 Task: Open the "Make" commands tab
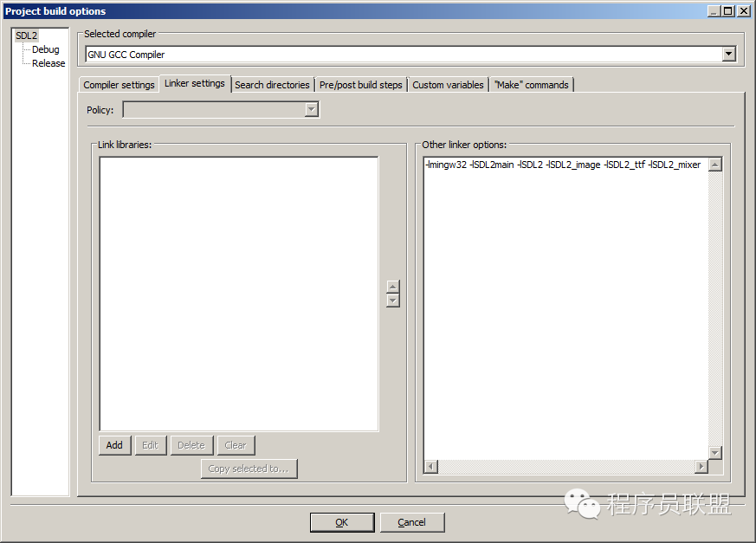tap(532, 85)
